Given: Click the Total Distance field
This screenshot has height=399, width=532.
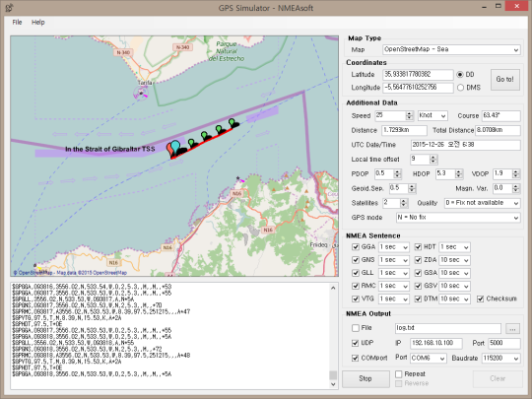Looking at the screenshot, I should (x=498, y=130).
